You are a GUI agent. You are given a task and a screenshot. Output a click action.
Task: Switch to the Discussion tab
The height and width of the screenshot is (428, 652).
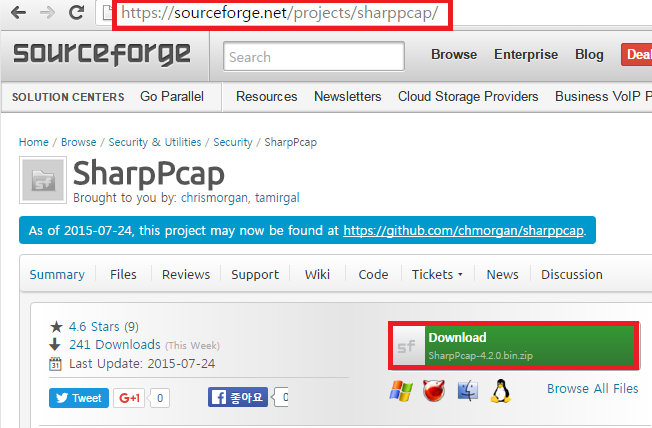point(571,275)
